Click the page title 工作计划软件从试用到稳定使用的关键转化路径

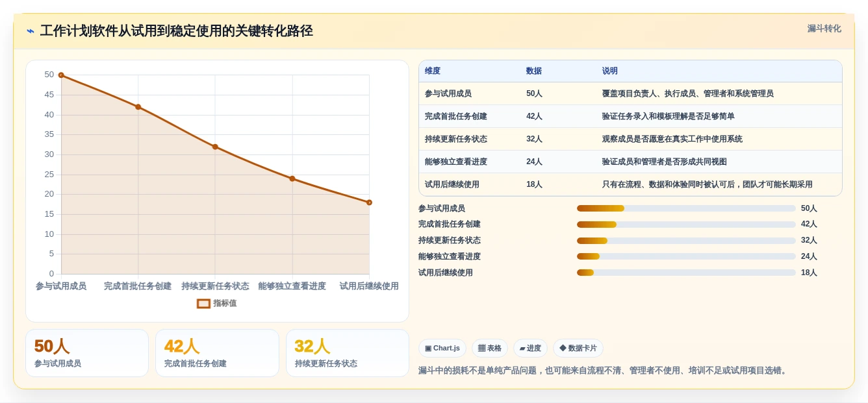(x=177, y=31)
